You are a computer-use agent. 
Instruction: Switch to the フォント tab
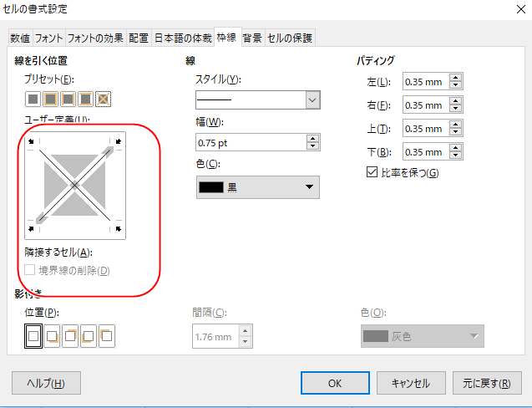click(48, 38)
